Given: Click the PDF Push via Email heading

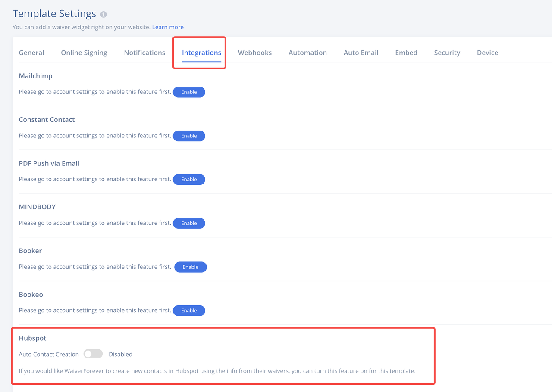Looking at the screenshot, I should 49,163.
